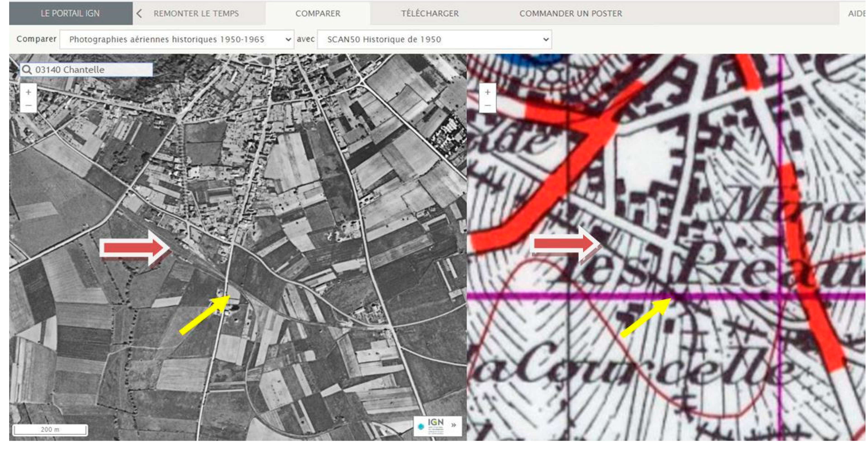Click the 03140 Chantelle search field
The image size is (868, 450).
91,70
